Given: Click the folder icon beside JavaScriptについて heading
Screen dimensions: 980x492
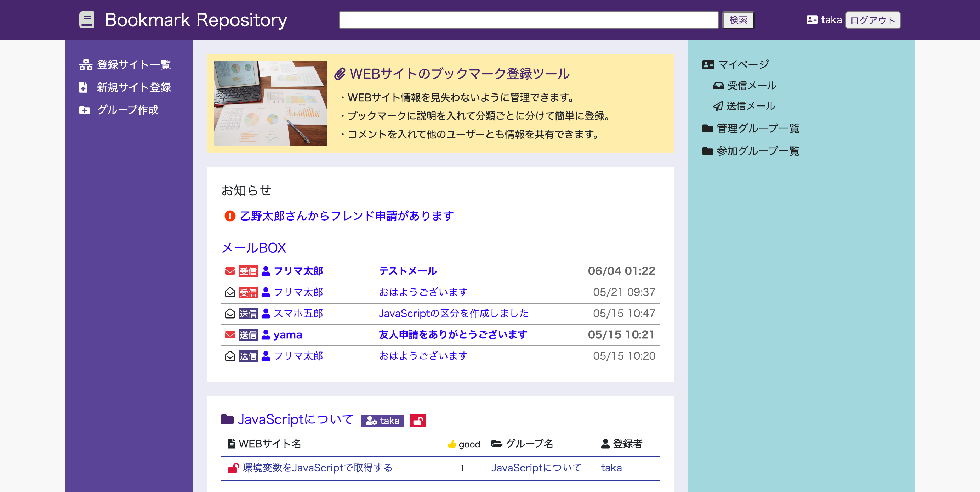Looking at the screenshot, I should click(x=227, y=419).
